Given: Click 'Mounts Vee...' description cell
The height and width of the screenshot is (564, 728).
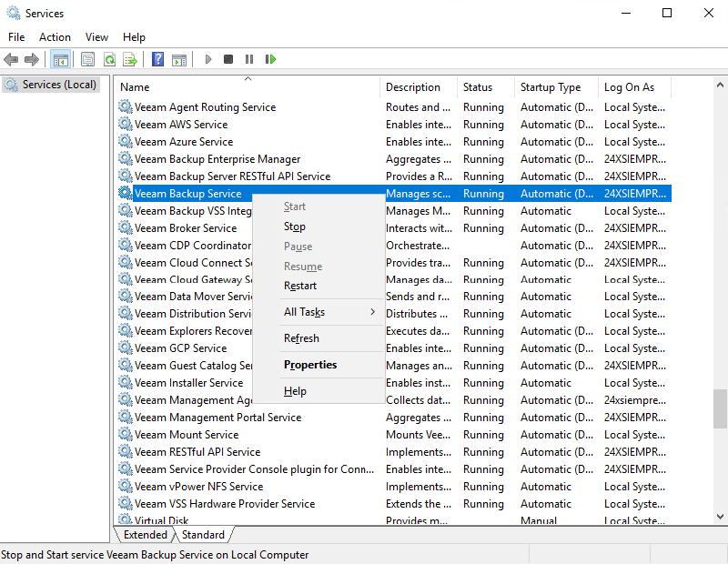Looking at the screenshot, I should coord(419,435).
